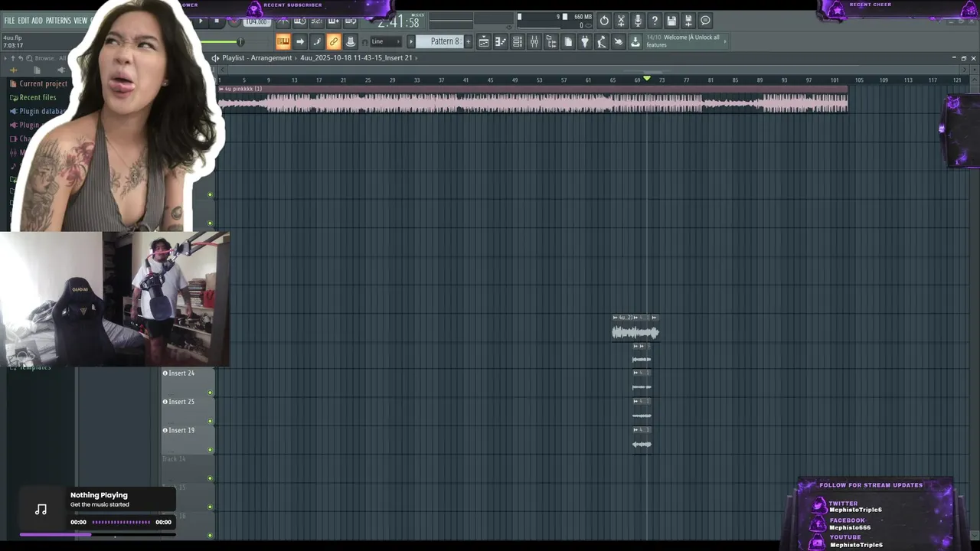Open the FILE menu
This screenshot has height=551, width=980.
pos(9,21)
